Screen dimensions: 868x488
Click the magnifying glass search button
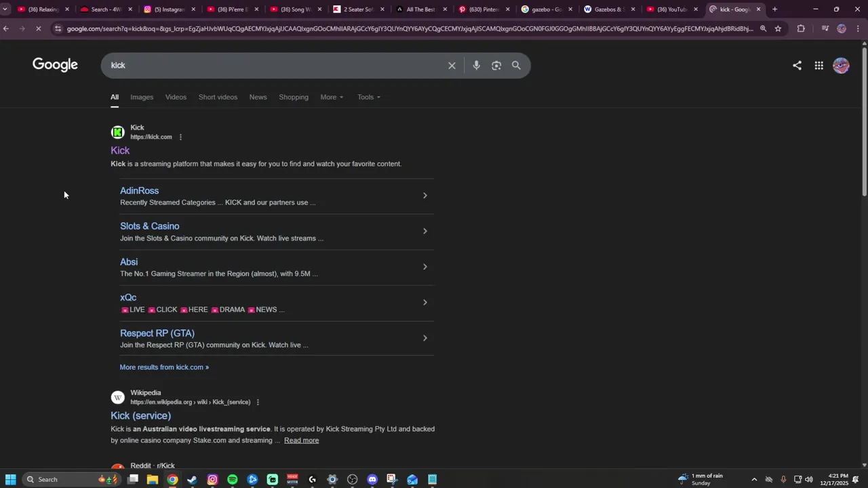[x=516, y=66]
